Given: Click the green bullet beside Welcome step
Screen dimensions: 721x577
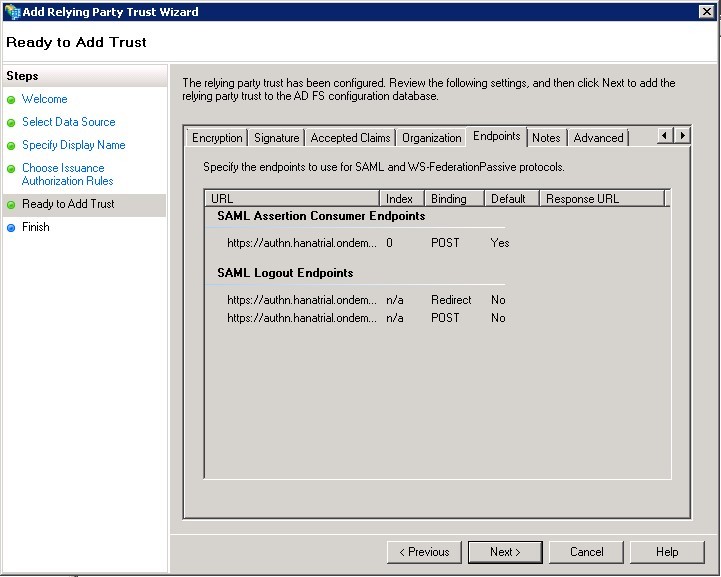Looking at the screenshot, I should [12, 100].
